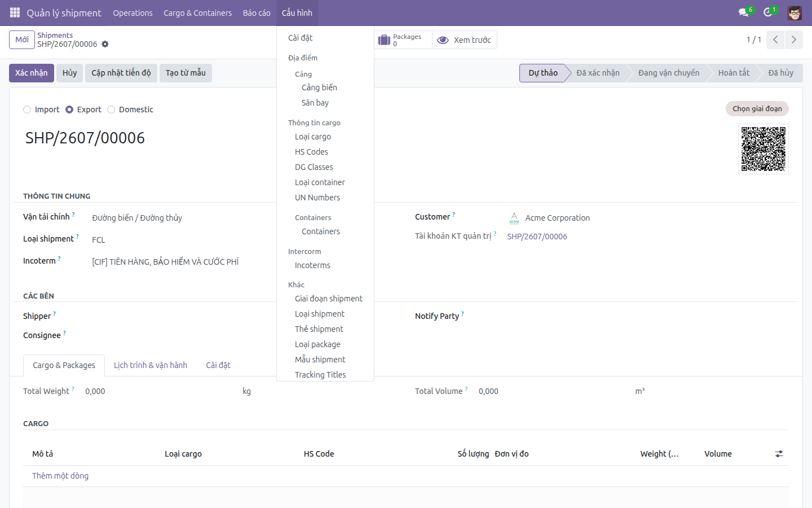
Task: Select the Import radio option
Action: pyautogui.click(x=27, y=110)
